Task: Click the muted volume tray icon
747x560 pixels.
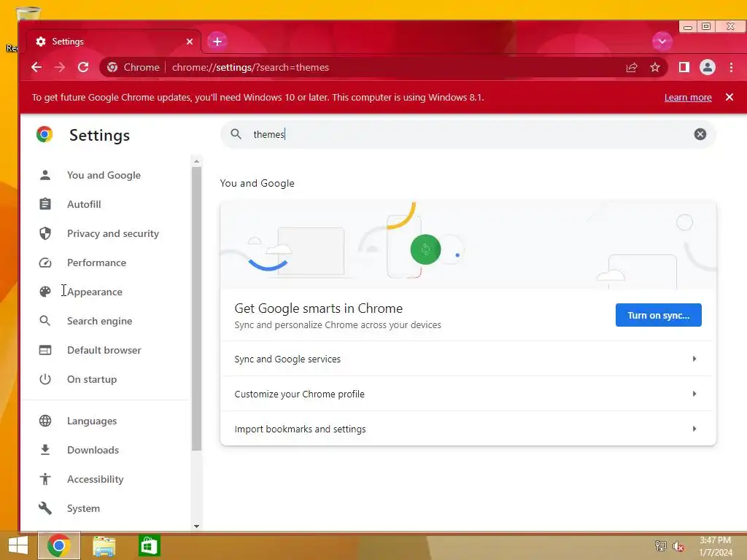Action: [x=678, y=547]
